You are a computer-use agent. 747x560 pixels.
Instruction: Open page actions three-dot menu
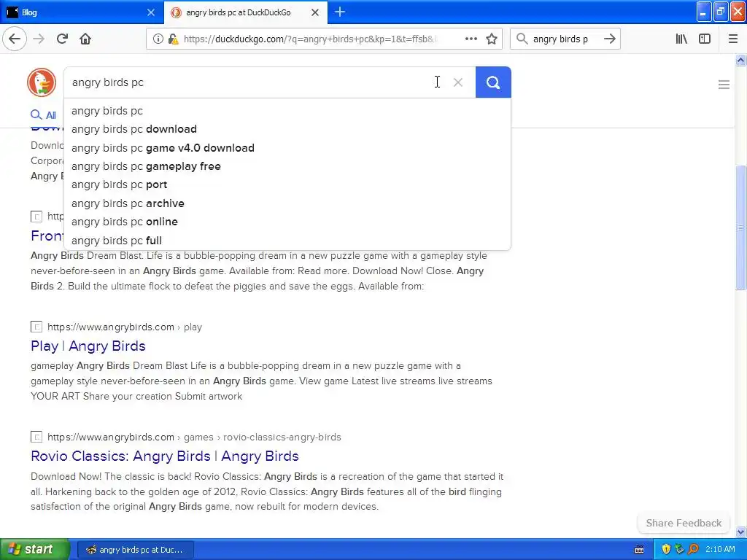click(471, 39)
